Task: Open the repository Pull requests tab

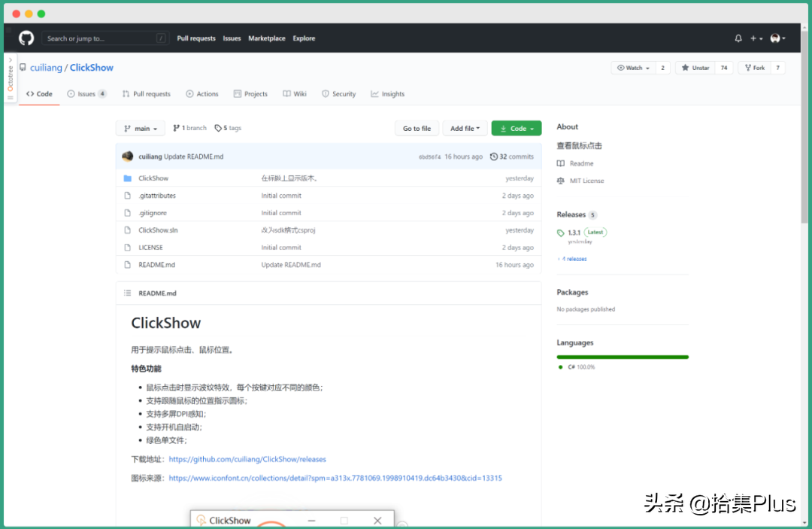Action: 146,94
